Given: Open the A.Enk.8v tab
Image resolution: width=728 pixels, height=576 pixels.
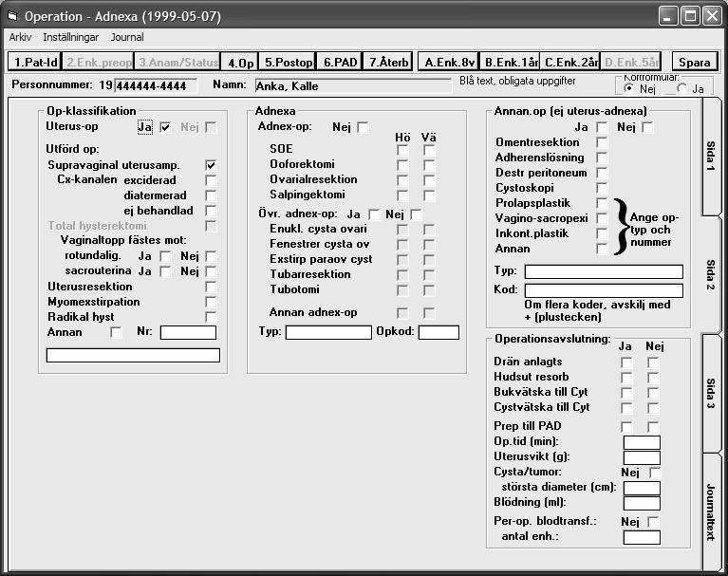Looking at the screenshot, I should (x=450, y=62).
